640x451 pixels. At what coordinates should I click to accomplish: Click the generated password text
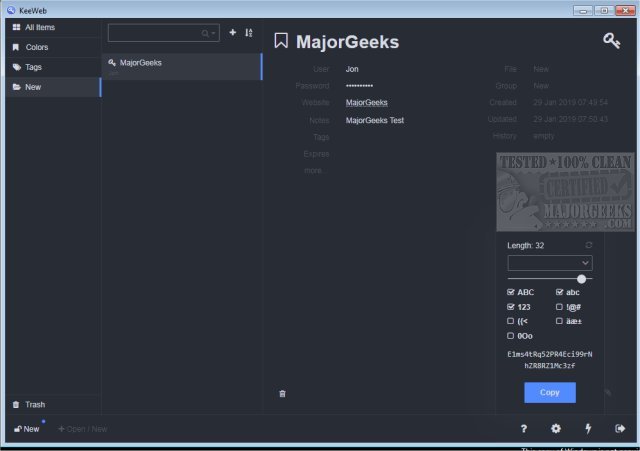pos(550,360)
